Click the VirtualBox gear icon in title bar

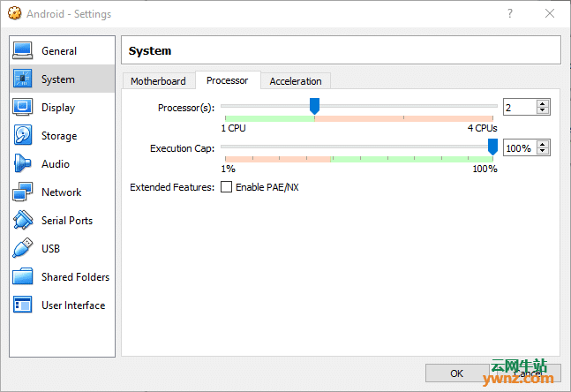coord(15,13)
